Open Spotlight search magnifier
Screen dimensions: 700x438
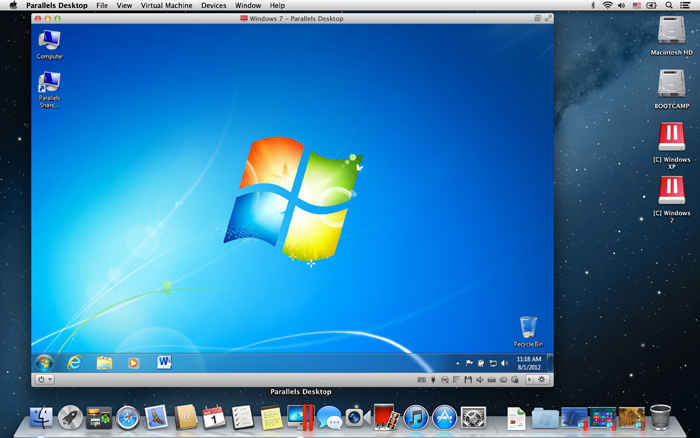tap(669, 5)
